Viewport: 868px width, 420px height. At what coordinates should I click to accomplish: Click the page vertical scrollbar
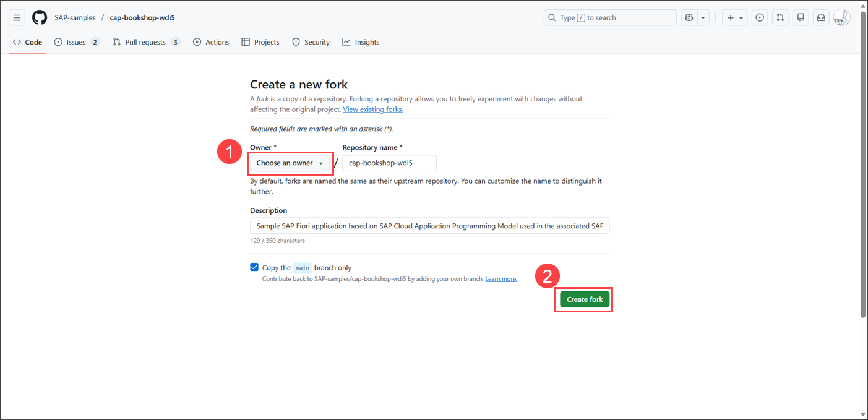(x=863, y=165)
